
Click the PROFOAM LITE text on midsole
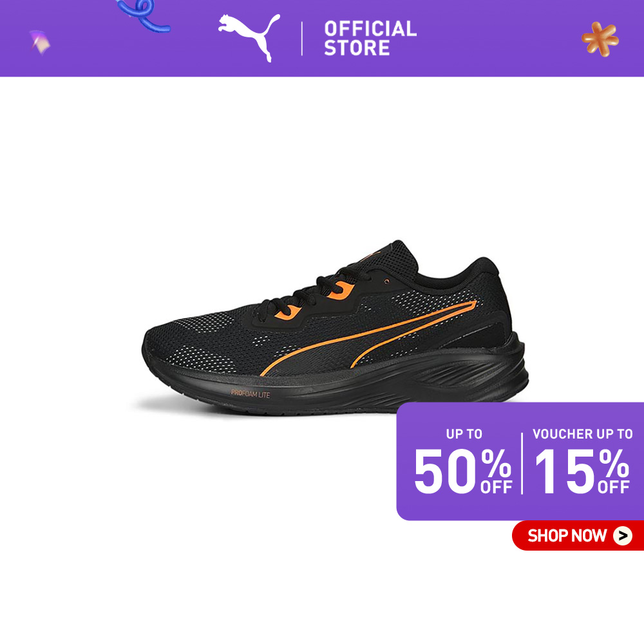250,394
